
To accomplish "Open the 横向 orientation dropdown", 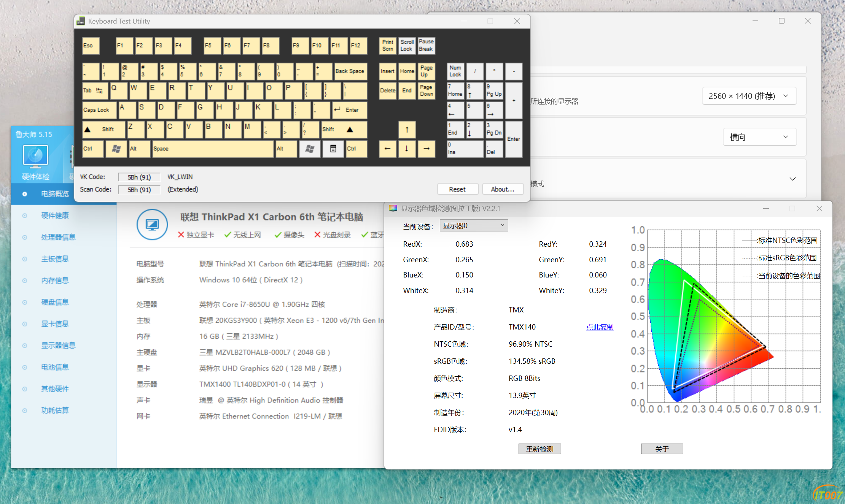I will (x=759, y=137).
